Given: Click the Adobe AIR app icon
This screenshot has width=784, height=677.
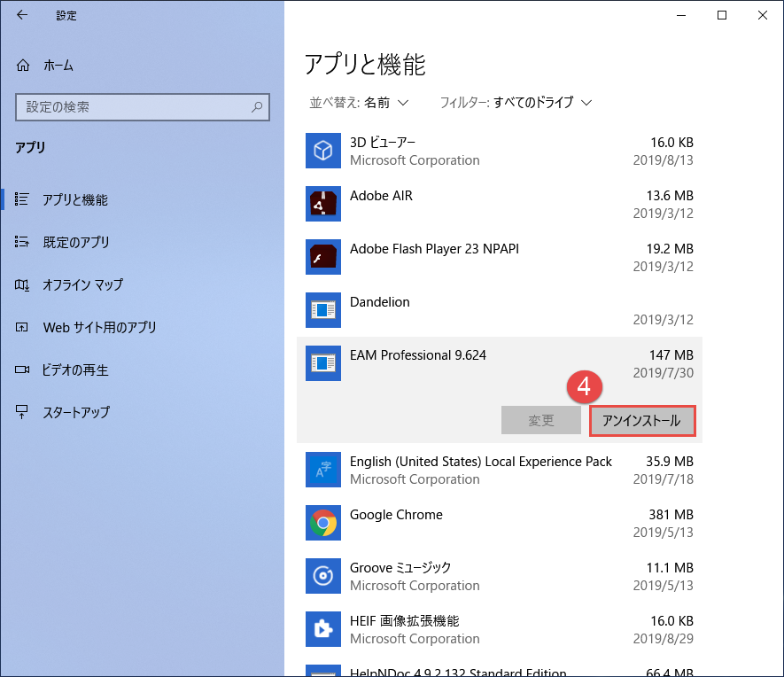Looking at the screenshot, I should coord(323,204).
